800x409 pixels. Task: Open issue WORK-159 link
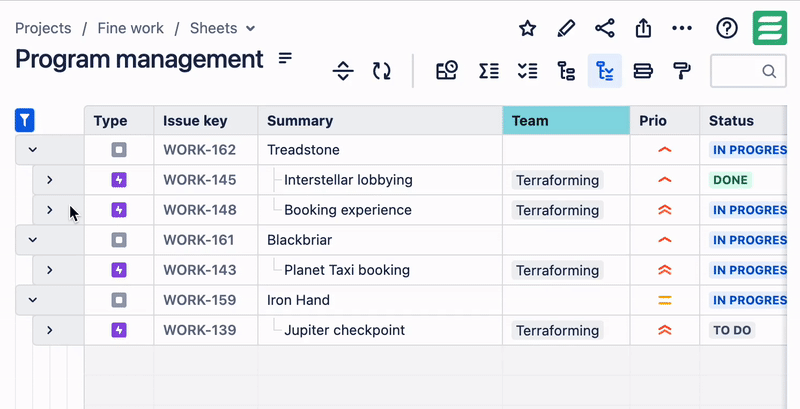coord(199,300)
